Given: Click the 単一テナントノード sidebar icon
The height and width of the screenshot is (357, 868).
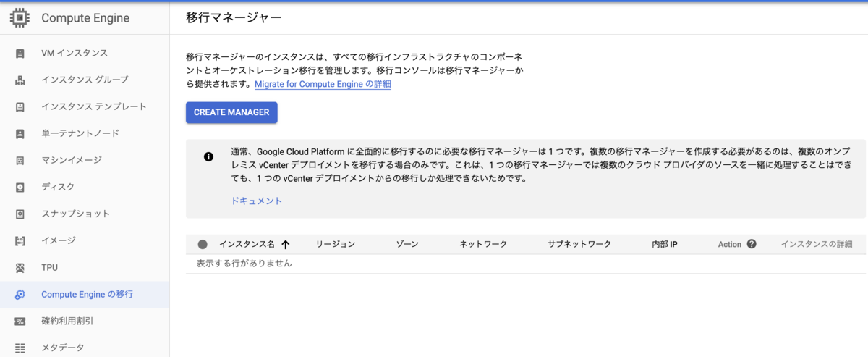Looking at the screenshot, I should (x=20, y=134).
